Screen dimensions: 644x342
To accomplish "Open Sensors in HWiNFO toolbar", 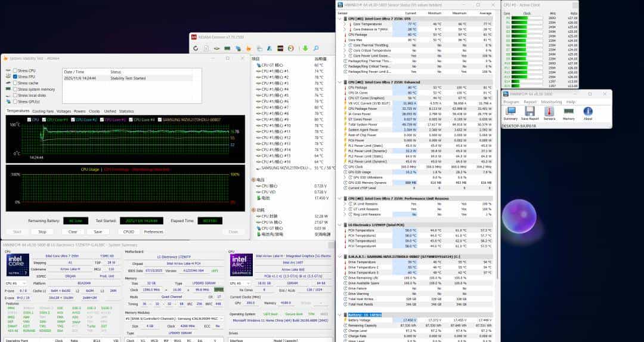I will click(549, 112).
